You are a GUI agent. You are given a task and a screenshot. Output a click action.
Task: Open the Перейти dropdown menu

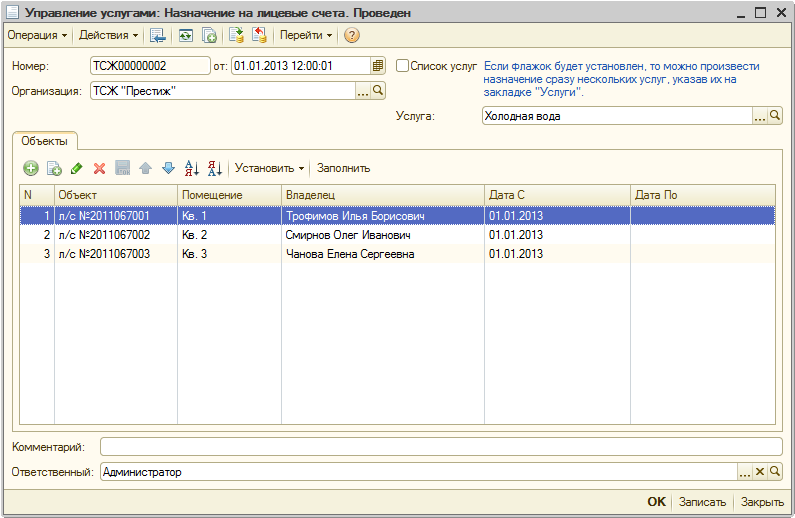306,35
